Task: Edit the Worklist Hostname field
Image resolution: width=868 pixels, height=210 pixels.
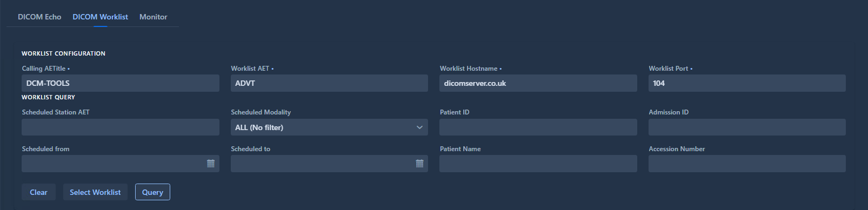Action: point(538,83)
